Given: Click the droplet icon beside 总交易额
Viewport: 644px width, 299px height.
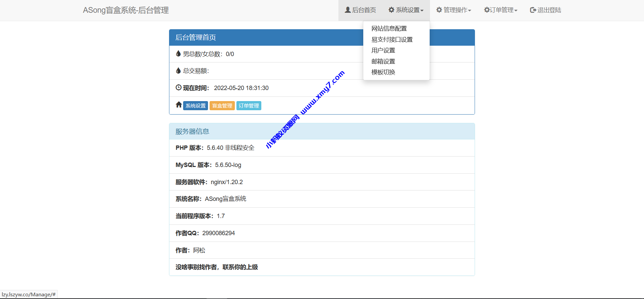Looking at the screenshot, I should [178, 71].
